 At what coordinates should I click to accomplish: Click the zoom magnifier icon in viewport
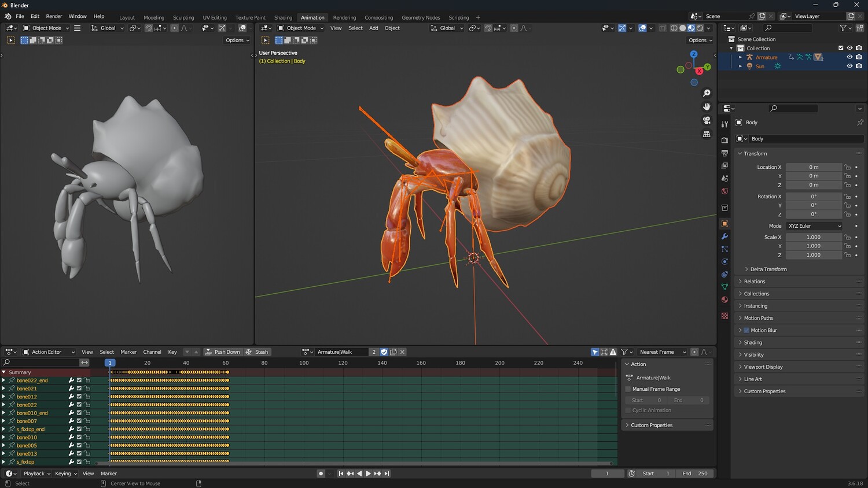tap(707, 93)
